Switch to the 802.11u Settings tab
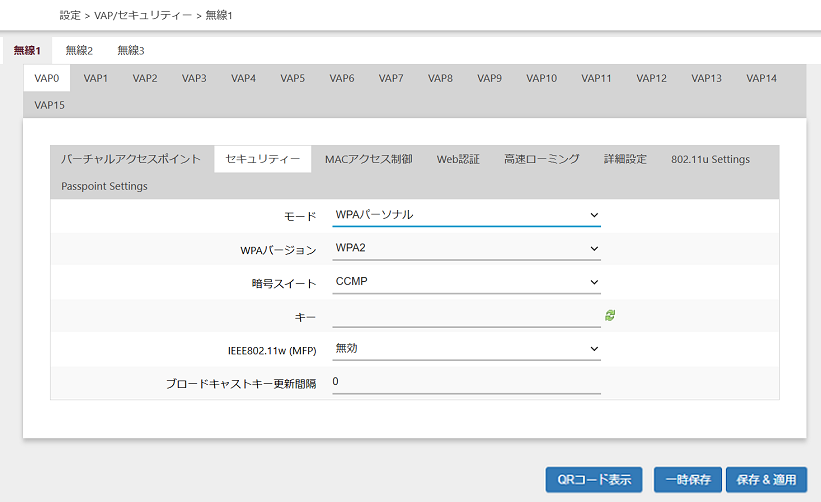The height and width of the screenshot is (502, 821). point(710,159)
